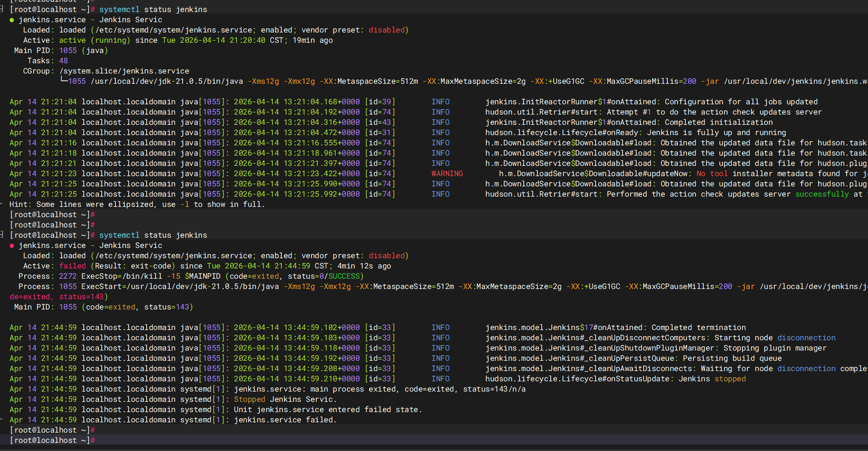Screen dimensions: 868x451
Task: Click '-XX:+UseG1GC' in the CGroup process line
Action: pos(557,81)
